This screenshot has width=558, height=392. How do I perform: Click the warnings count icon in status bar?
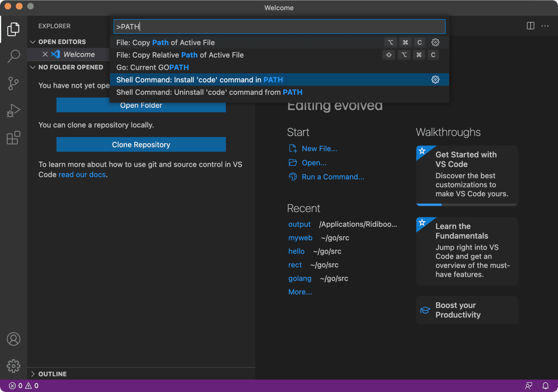tap(29, 386)
